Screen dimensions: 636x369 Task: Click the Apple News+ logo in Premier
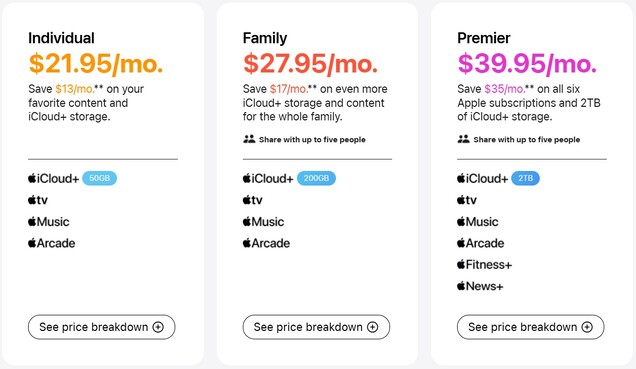pyautogui.click(x=480, y=286)
